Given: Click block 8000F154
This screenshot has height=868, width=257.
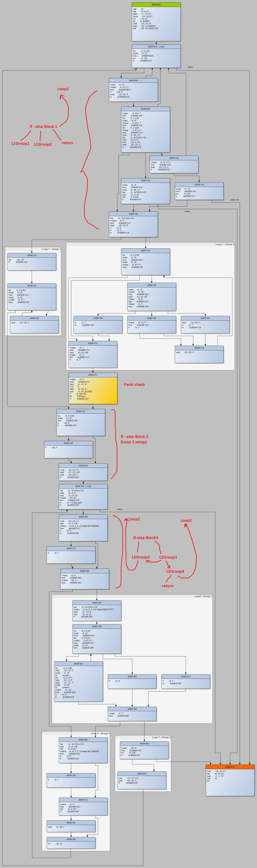Looking at the screenshot, I should (199, 191).
